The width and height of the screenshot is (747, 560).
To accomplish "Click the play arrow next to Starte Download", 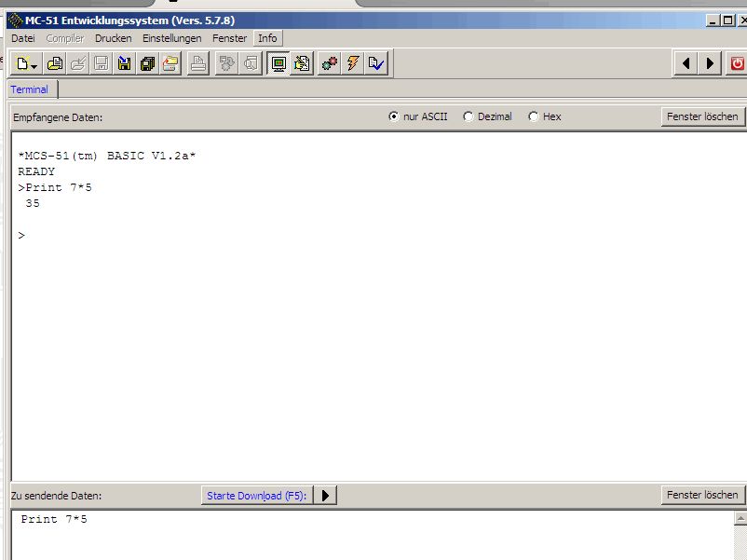I will click(325, 496).
